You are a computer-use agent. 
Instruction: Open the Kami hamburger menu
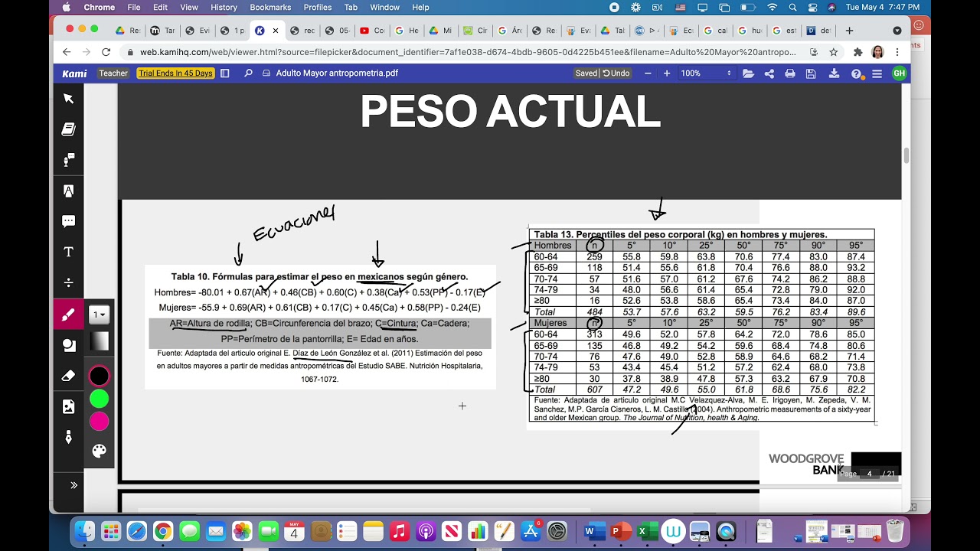pyautogui.click(x=877, y=73)
